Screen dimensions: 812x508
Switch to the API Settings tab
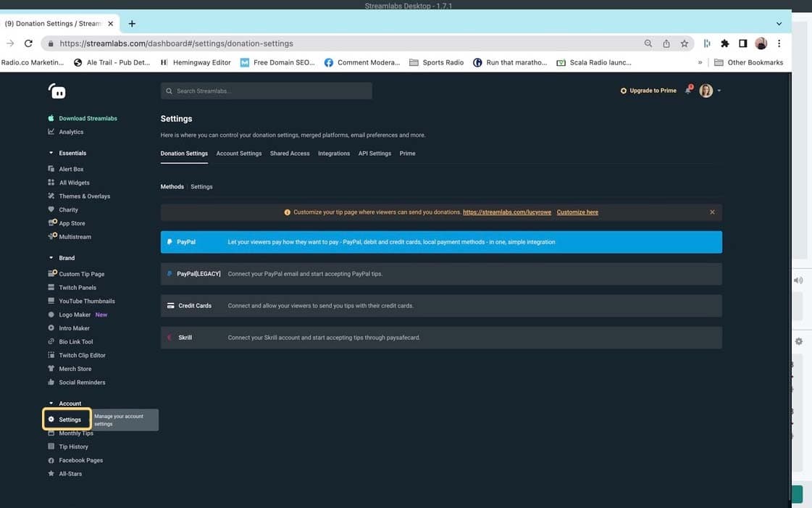point(374,153)
